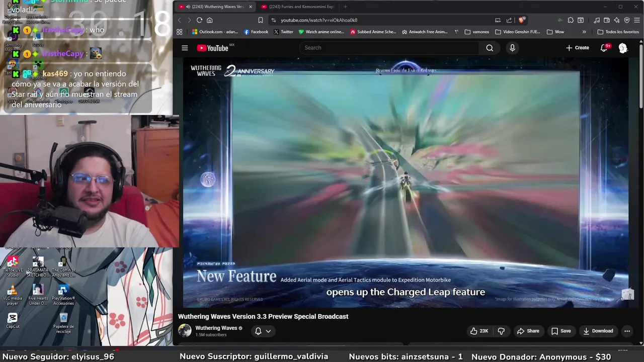Screen dimensions: 644x362
Task: Mute the Wuthering Waves tab audio icon
Action: click(188, 7)
